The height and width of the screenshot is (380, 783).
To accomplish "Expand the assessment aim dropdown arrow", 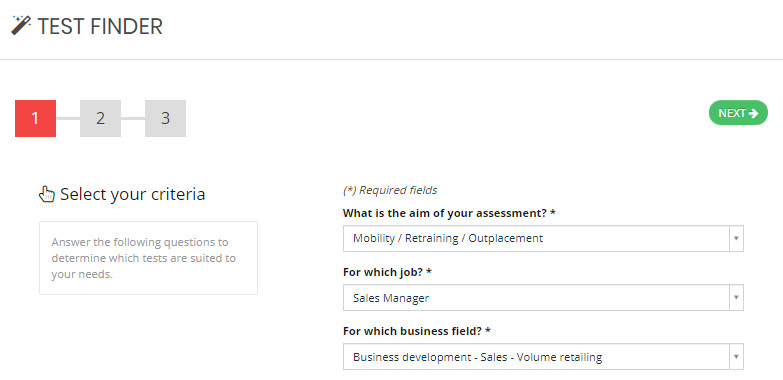I will (736, 238).
